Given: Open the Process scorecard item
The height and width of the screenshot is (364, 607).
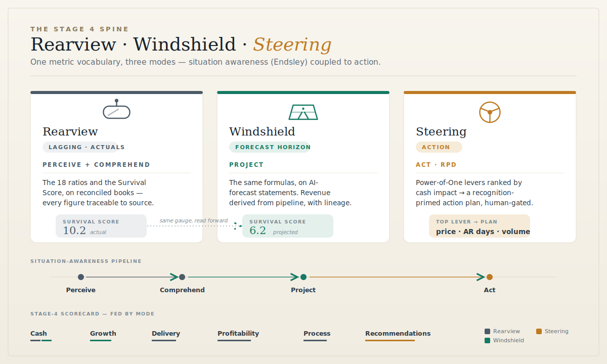Looking at the screenshot, I should coord(317,335).
